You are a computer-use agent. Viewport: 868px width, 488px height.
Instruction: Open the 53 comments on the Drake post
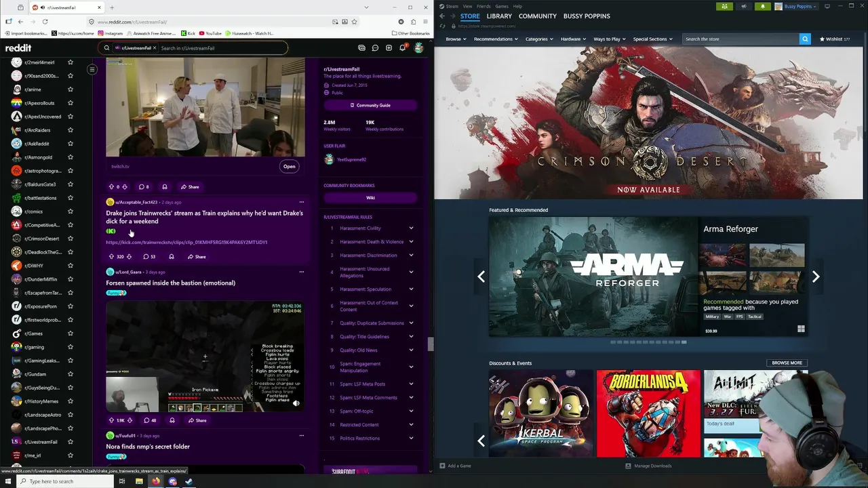pos(149,257)
